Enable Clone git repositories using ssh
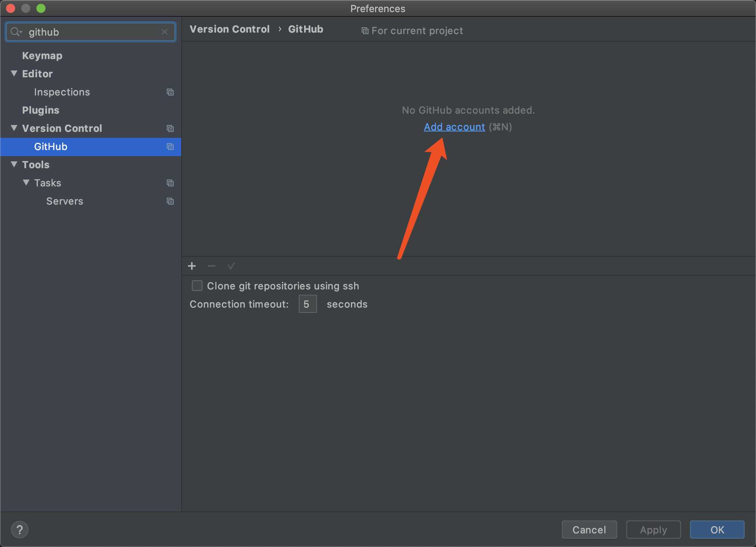The image size is (756, 547). (x=197, y=286)
